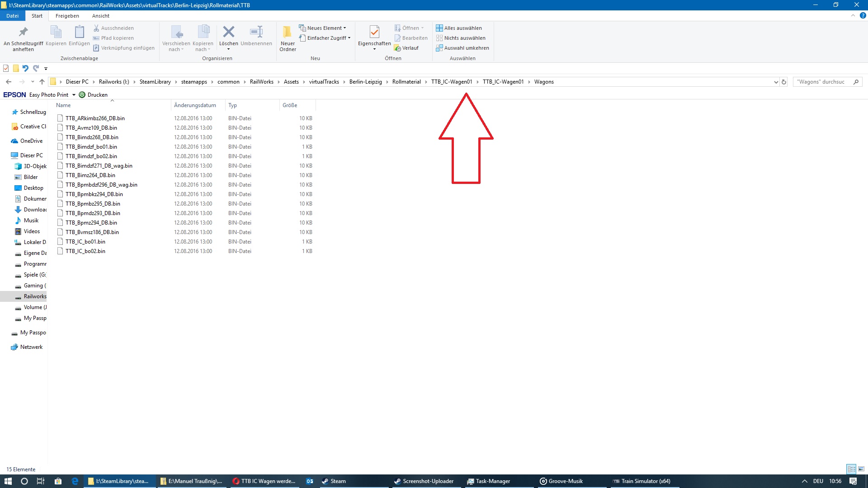This screenshot has height=488, width=868.
Task: Switch to details view in status bar
Action: pos(851,469)
